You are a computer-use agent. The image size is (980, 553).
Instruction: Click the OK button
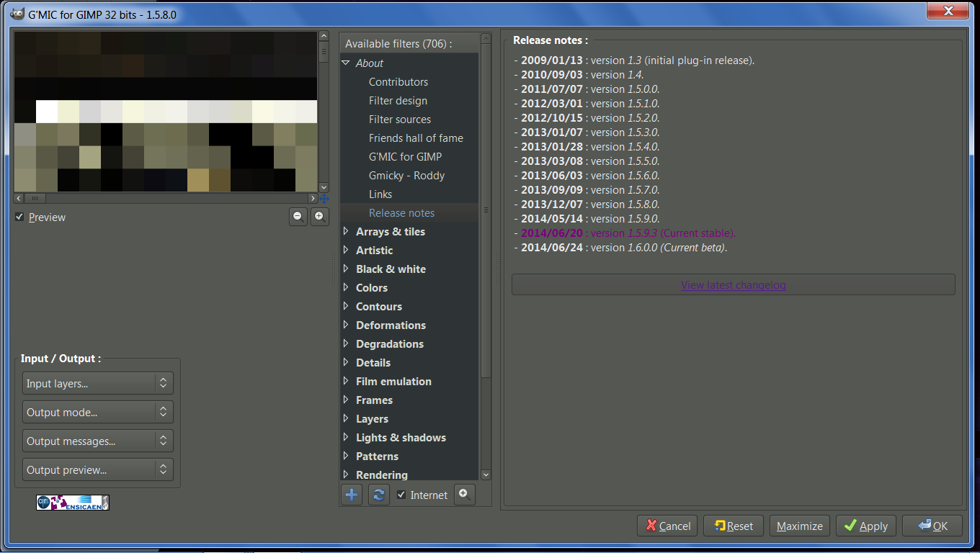[932, 526]
